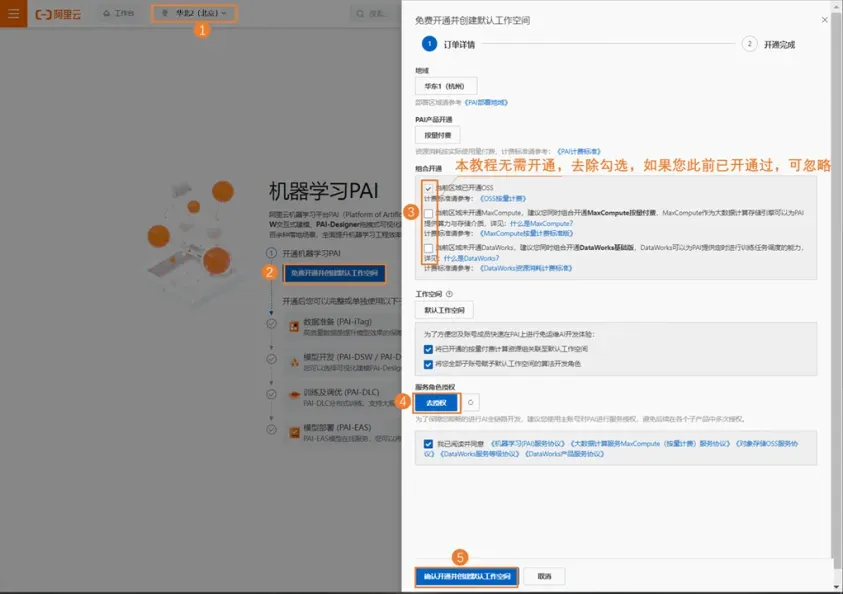Select the 按量付费 billing option
The image size is (843, 594).
point(437,135)
